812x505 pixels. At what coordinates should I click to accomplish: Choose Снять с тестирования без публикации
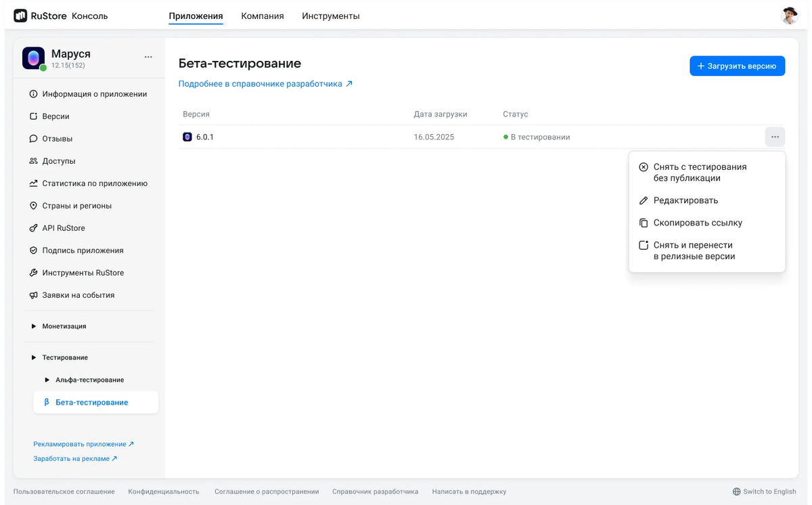[x=707, y=173]
